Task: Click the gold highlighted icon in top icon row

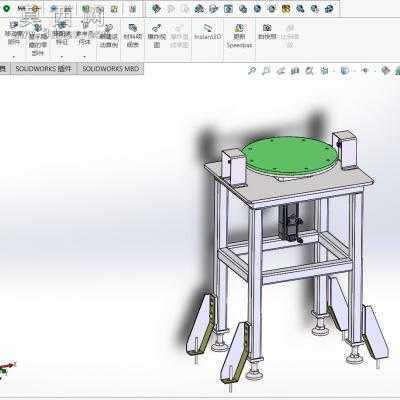Action: 285,9
